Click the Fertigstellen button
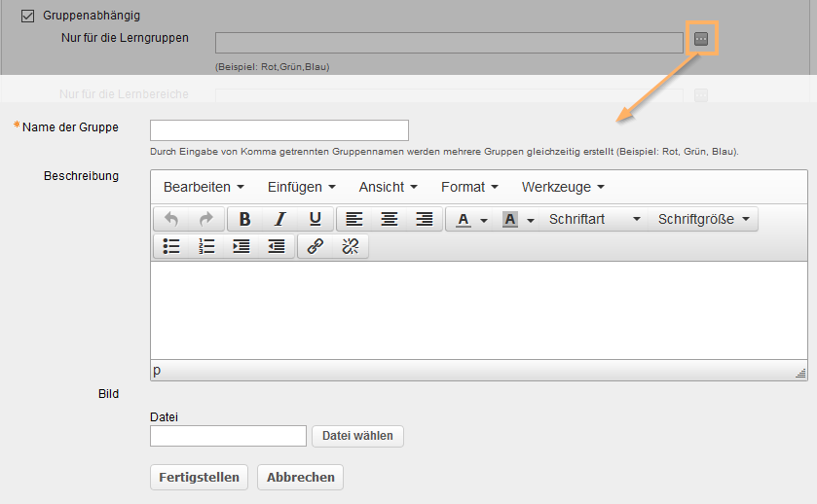The width and height of the screenshot is (817, 504). point(199,477)
